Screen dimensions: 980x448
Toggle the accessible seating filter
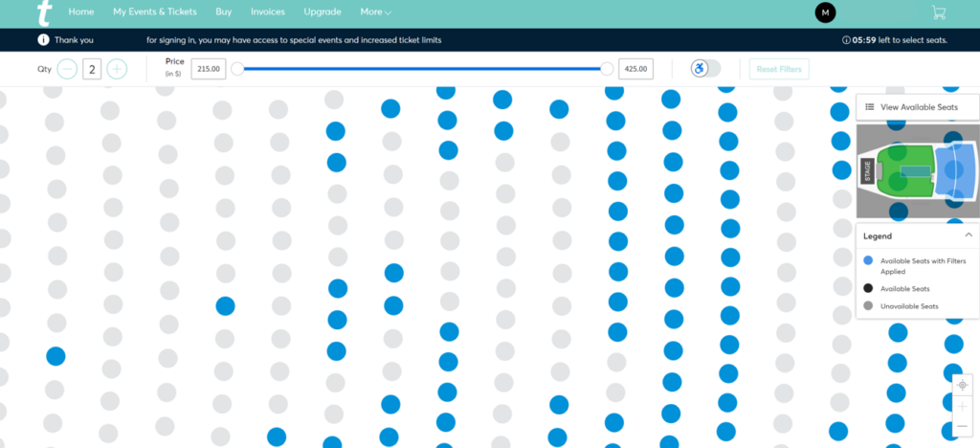point(706,69)
